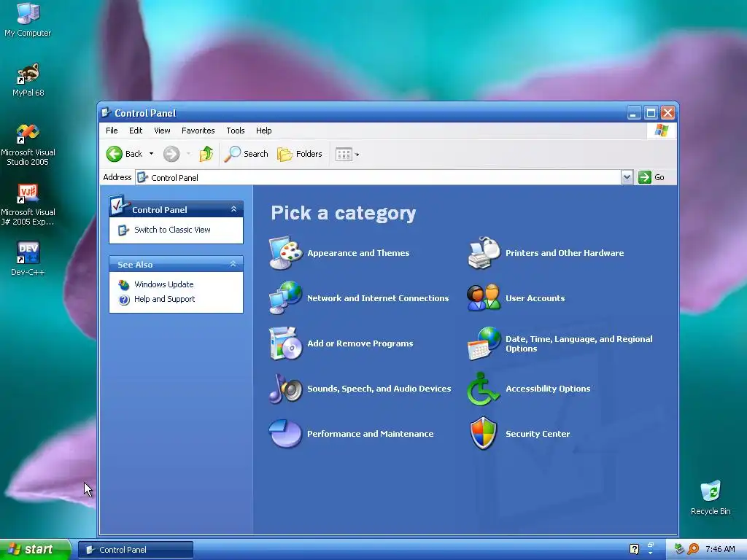The image size is (747, 560).
Task: Click Switch to Classic View link
Action: click(x=172, y=230)
